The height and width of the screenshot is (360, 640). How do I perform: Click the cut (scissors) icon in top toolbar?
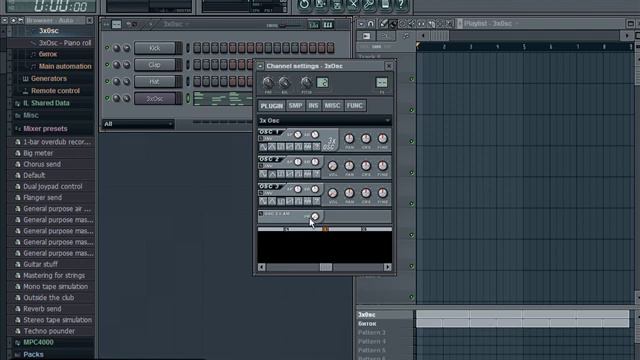click(353, 4)
